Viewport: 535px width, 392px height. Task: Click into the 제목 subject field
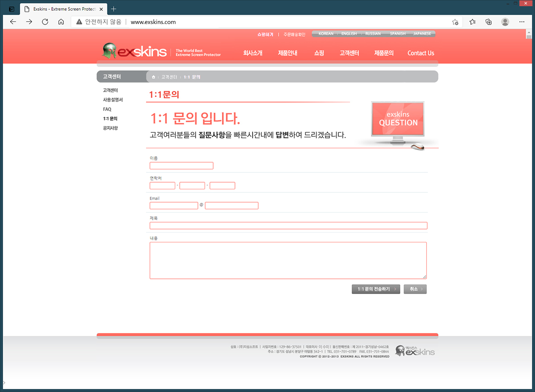click(288, 225)
